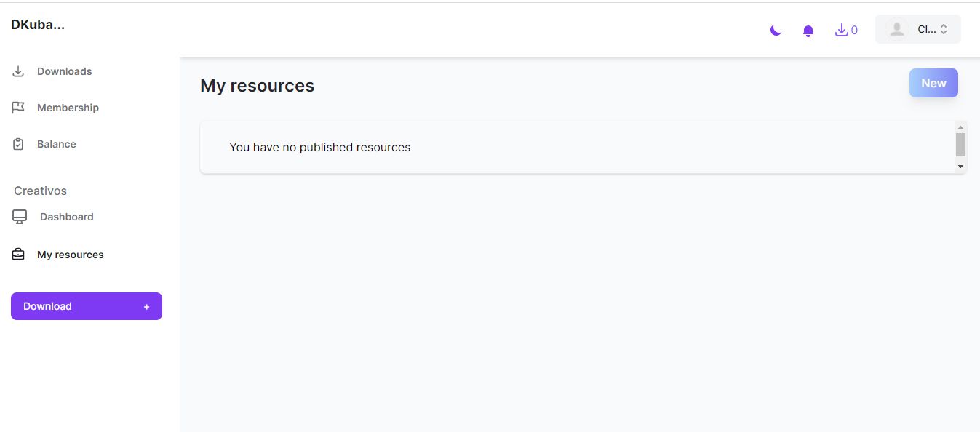
Task: Click the DKuba... brand logo link
Action: [38, 25]
